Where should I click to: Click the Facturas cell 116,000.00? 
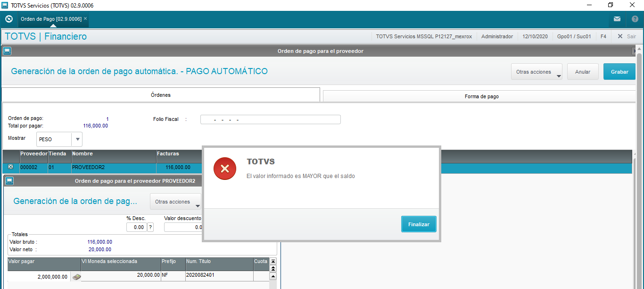tap(178, 167)
